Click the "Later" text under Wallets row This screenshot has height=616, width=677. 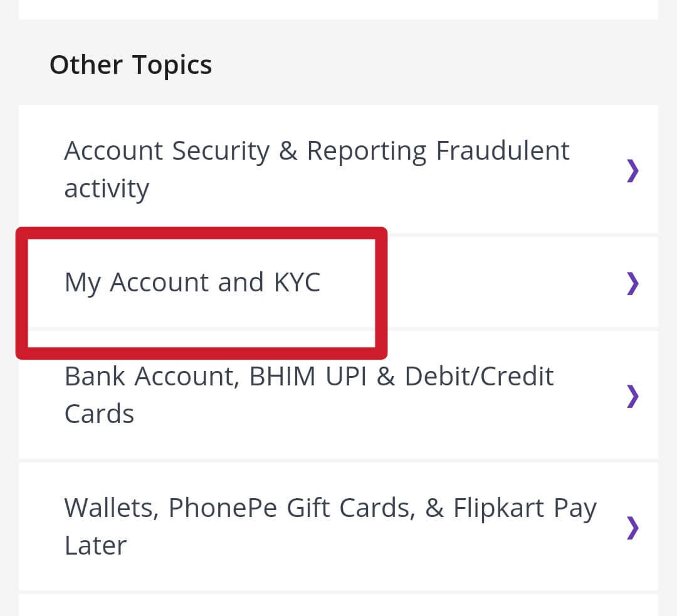click(95, 545)
